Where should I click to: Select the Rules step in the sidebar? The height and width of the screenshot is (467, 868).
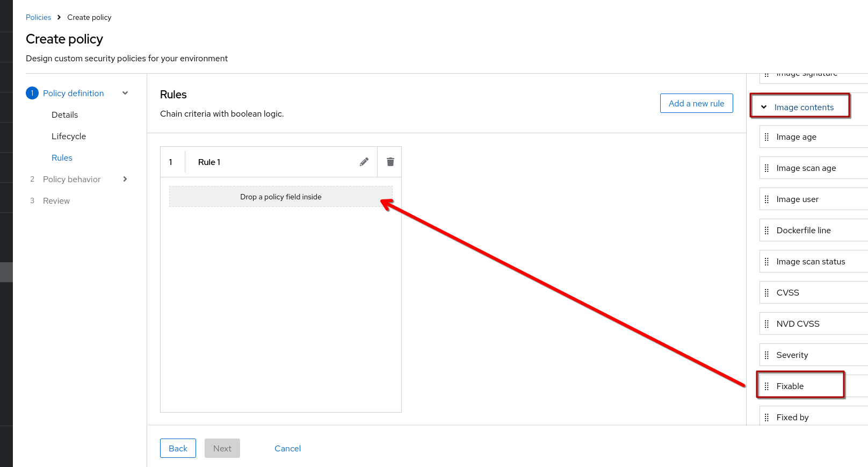pos(62,157)
